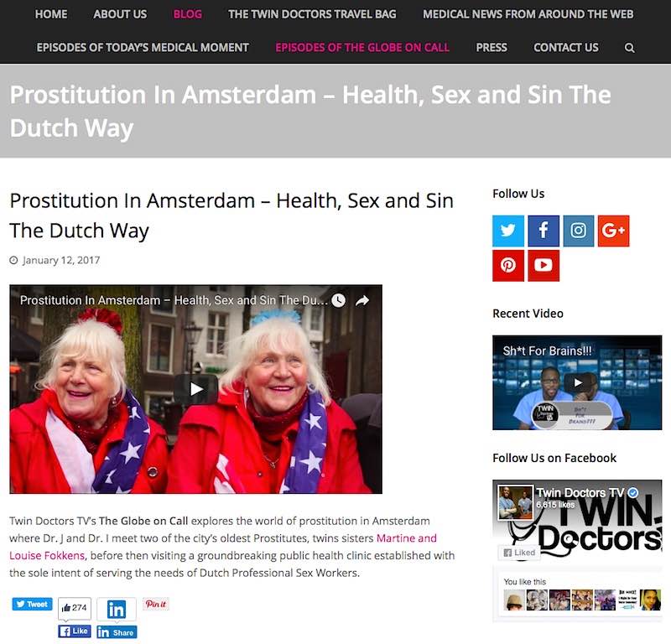Click the LinkedIn Share button
Viewport: 671px width, 644px height.
click(117, 632)
